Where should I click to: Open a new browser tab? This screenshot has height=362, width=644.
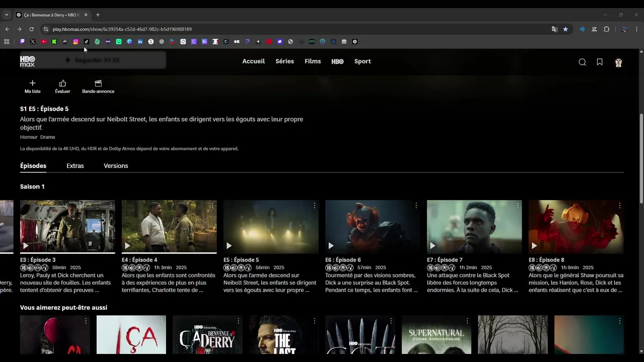tap(98, 15)
